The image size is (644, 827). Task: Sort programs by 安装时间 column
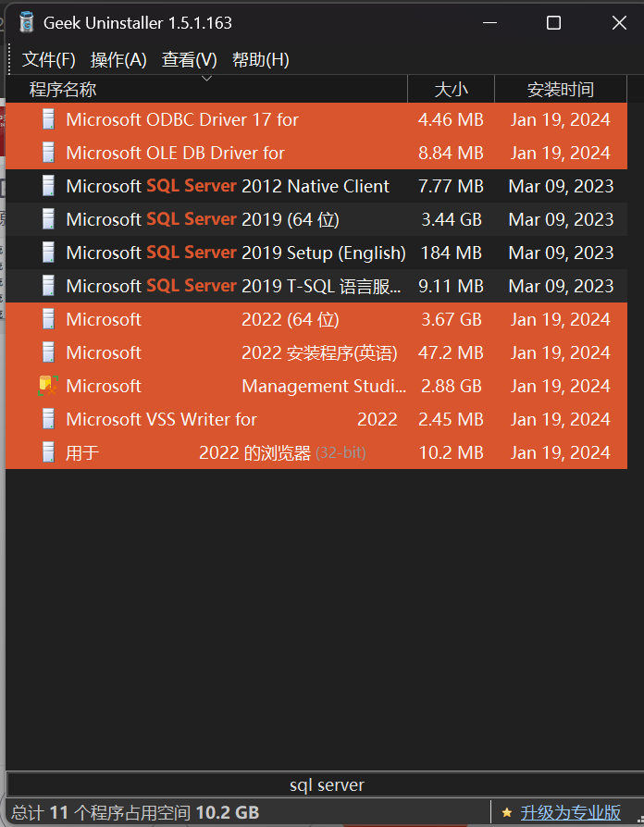tap(561, 89)
